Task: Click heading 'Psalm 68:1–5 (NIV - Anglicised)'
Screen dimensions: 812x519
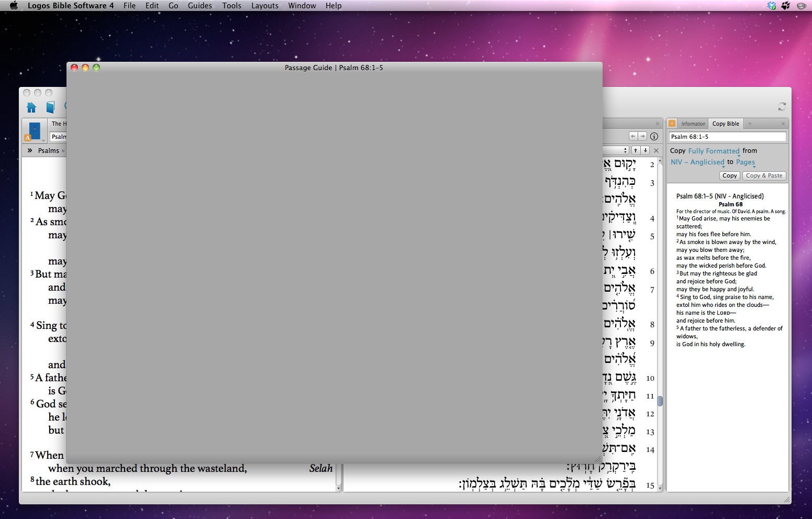Action: [720, 196]
